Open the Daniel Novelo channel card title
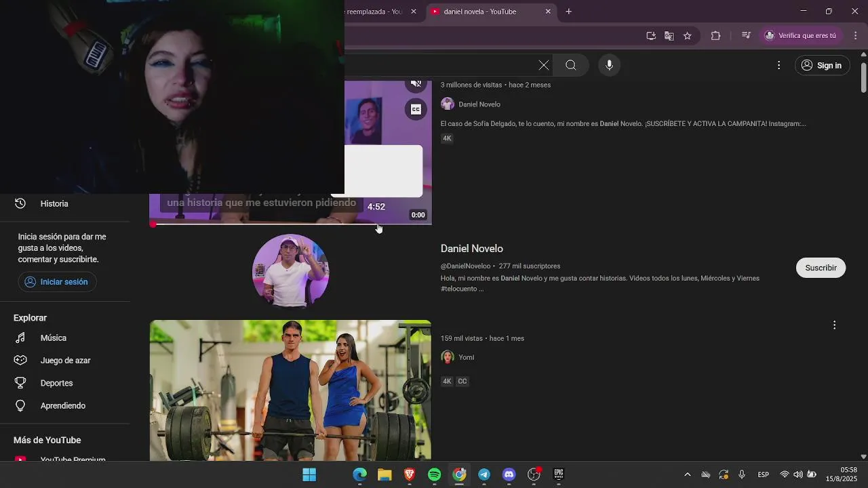Image resolution: width=868 pixels, height=488 pixels. [472, 249]
